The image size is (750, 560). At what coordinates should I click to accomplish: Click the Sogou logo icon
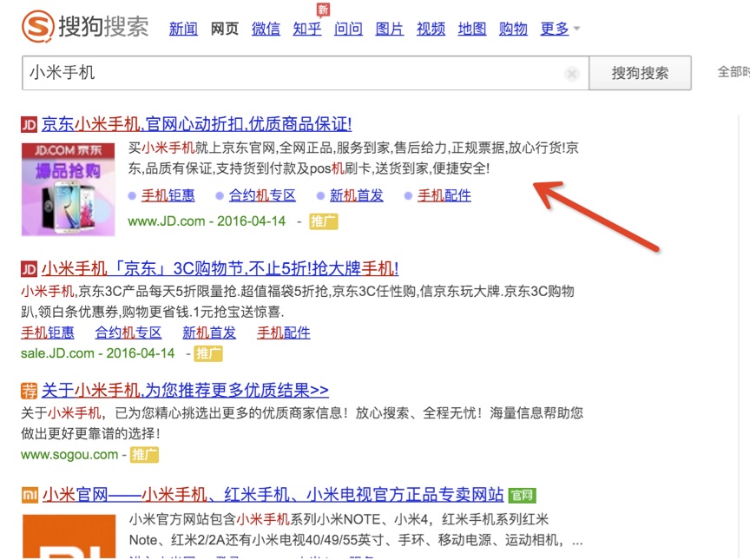(36, 26)
